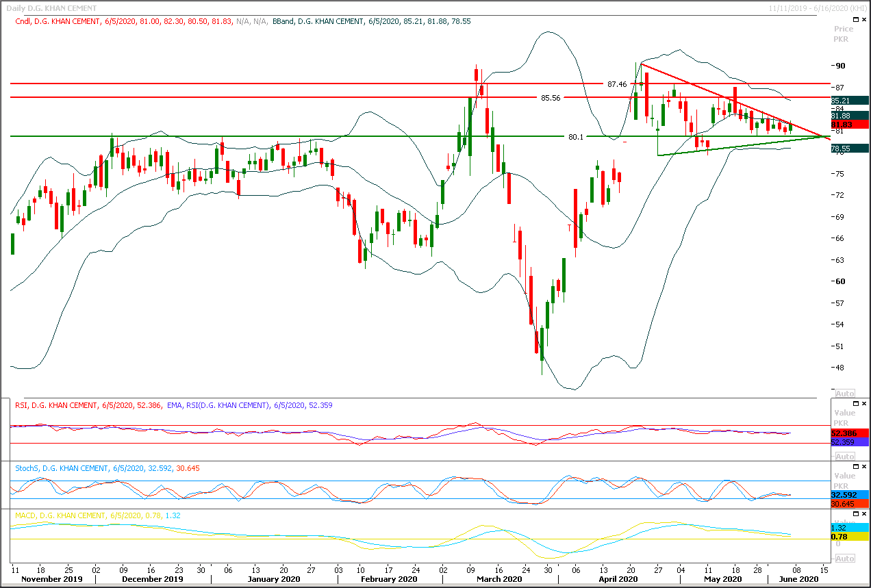Select the 80.1 support level label

point(576,137)
